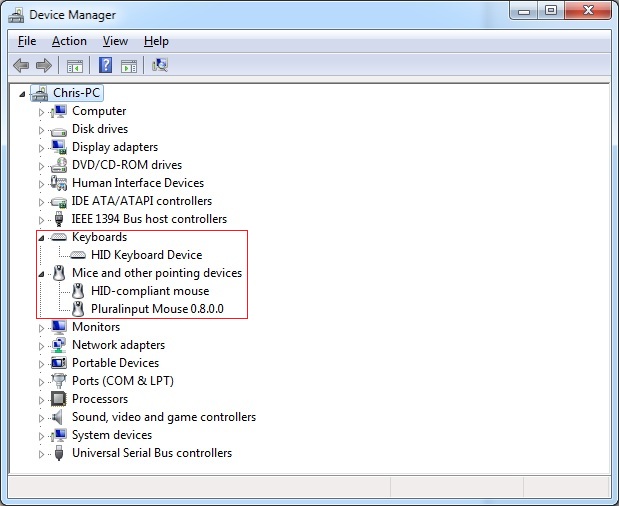Screen dimensions: 619x506
Task: Collapse the Keyboards node arrow
Action: tap(41, 238)
